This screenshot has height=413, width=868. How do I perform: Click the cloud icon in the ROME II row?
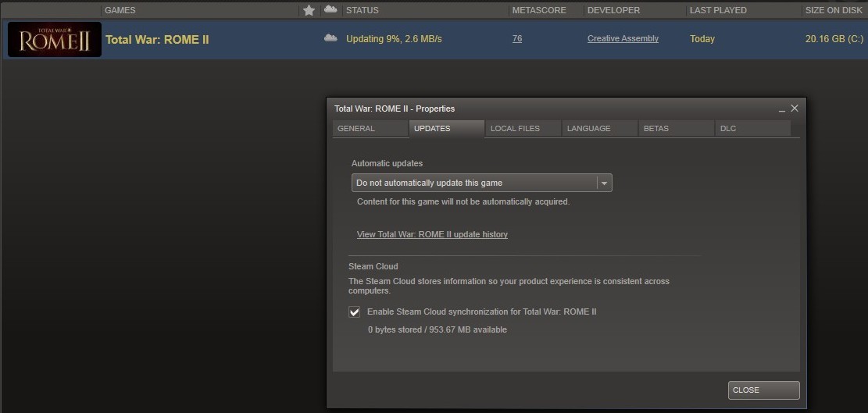(330, 38)
